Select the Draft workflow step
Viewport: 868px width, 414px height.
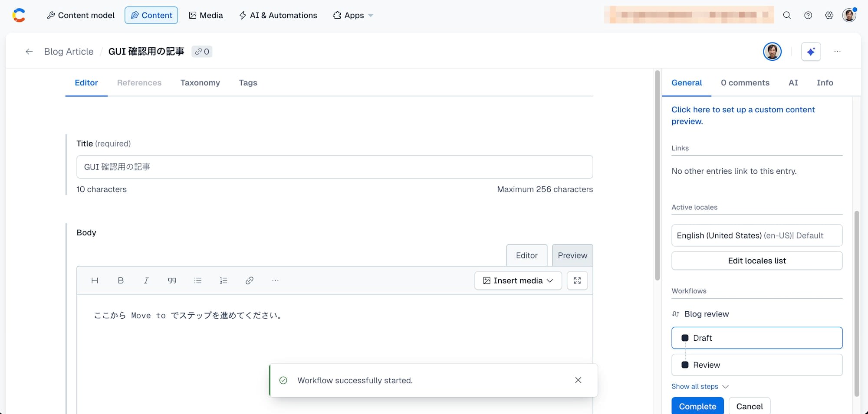[x=757, y=338]
